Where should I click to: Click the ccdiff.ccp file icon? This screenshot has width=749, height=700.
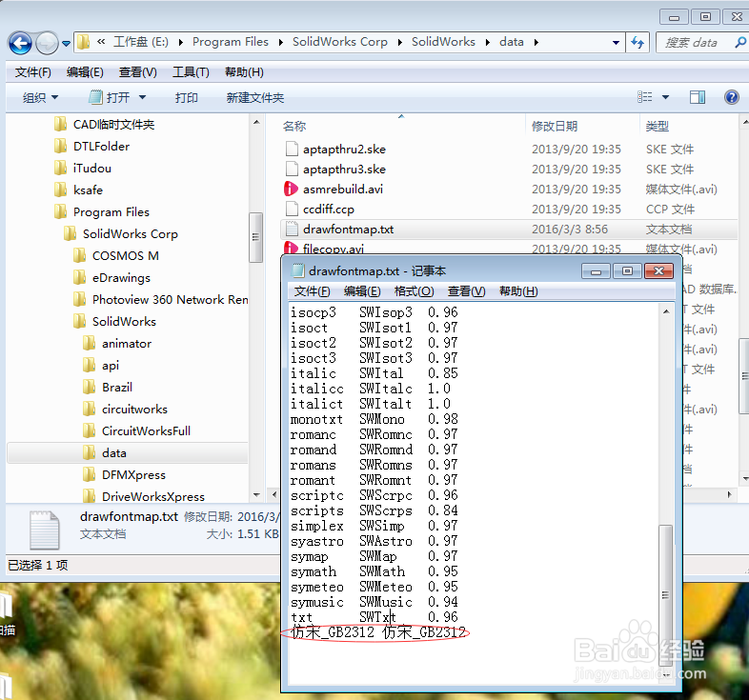tap(292, 210)
